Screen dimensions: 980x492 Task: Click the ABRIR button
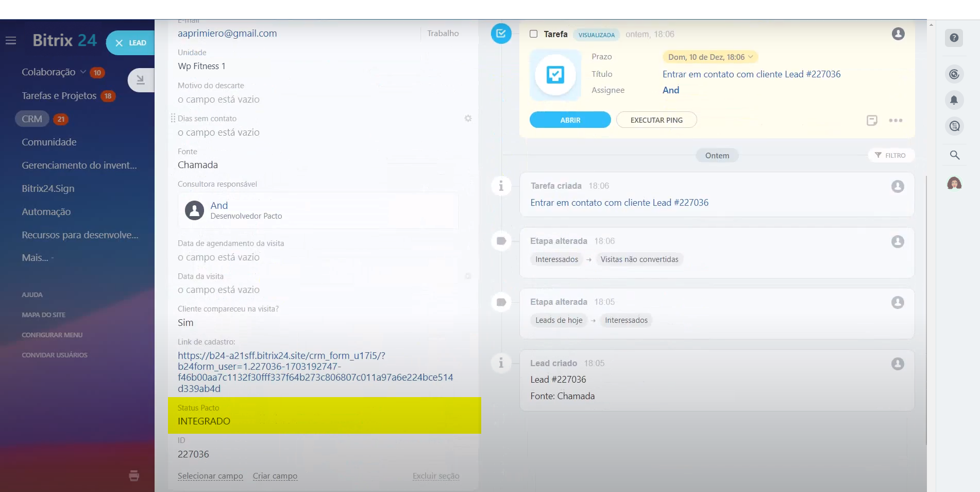click(570, 120)
